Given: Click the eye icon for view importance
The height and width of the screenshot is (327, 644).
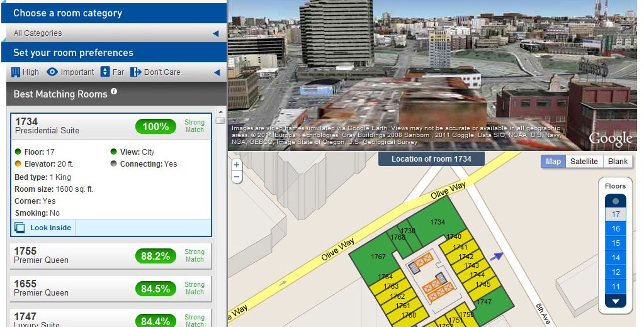Looking at the screenshot, I should coord(52,72).
